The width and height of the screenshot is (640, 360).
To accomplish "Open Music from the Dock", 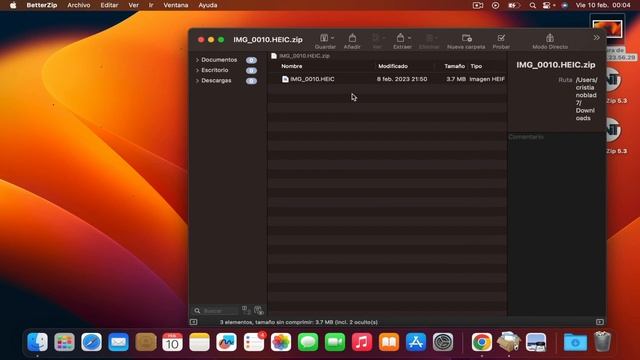I will (362, 342).
